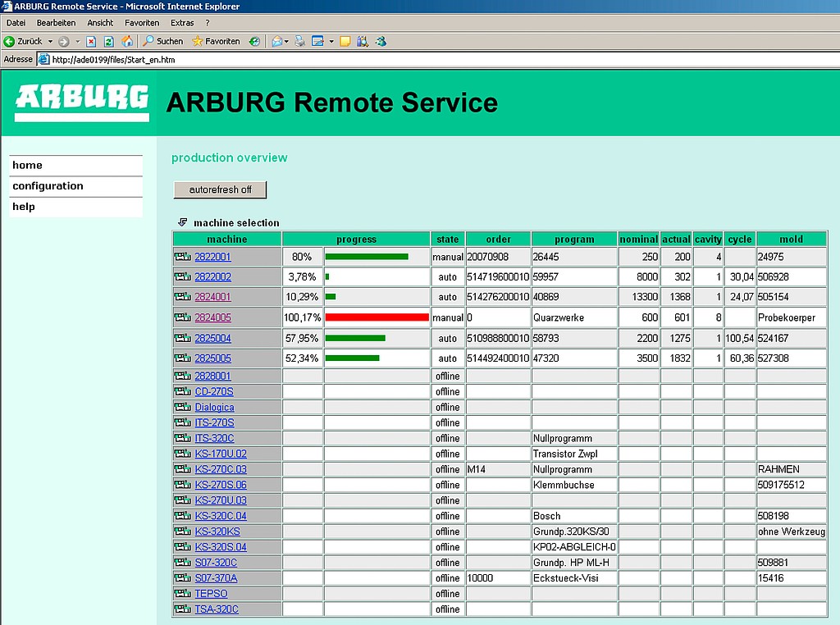Click machine icon next to CD-270S
The image size is (840, 625).
pos(183,391)
